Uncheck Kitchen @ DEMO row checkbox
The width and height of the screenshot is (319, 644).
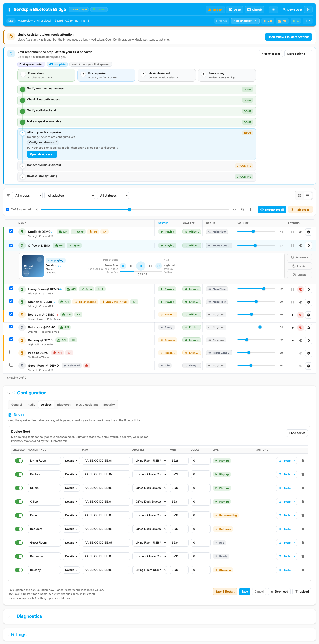point(11,301)
